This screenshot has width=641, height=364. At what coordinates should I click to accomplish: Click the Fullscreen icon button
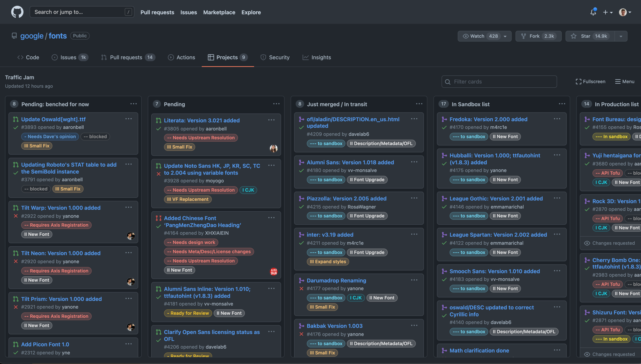click(578, 81)
